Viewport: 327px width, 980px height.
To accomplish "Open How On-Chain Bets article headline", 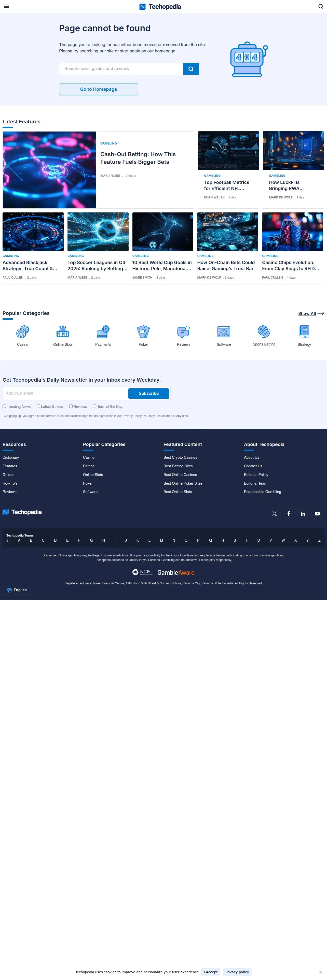I will pos(226,266).
